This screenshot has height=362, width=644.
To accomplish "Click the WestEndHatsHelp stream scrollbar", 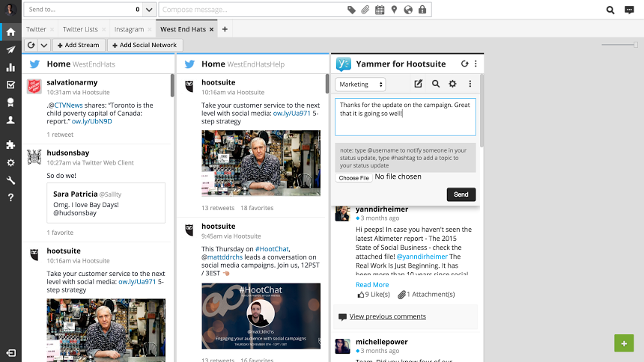I will coord(327,84).
